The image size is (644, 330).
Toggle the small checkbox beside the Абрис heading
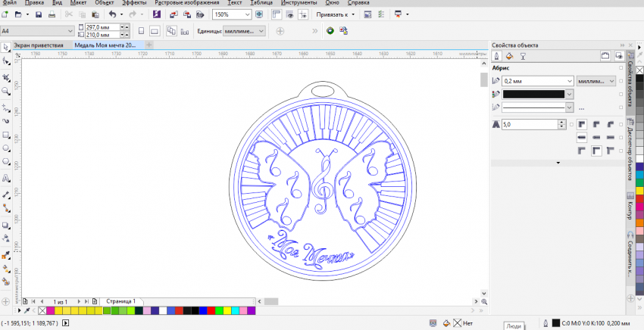621,69
